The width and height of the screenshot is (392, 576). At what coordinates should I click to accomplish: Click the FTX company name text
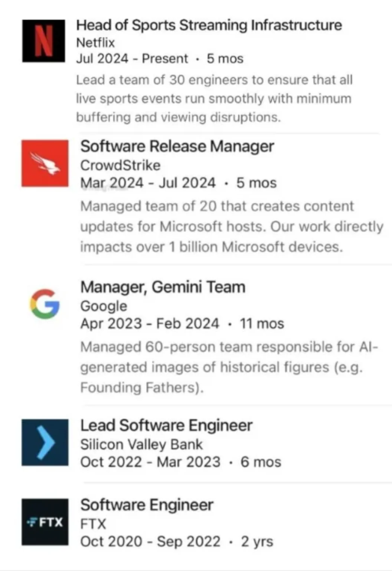point(93,524)
